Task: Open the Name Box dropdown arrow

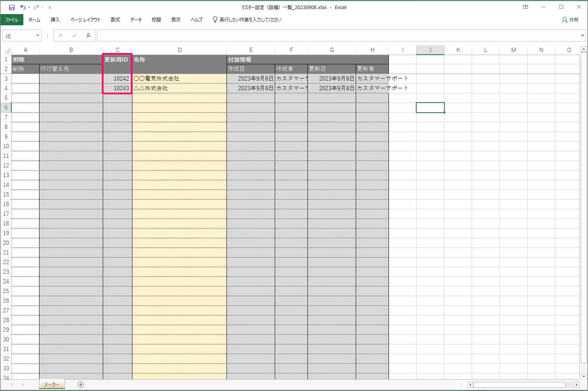Action: point(38,36)
